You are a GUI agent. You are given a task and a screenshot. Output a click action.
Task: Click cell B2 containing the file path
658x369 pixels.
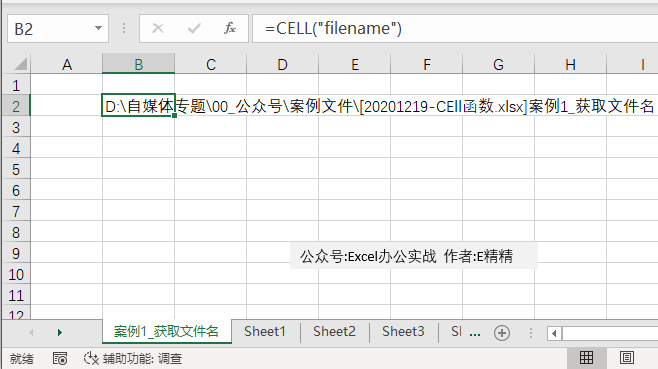138,105
